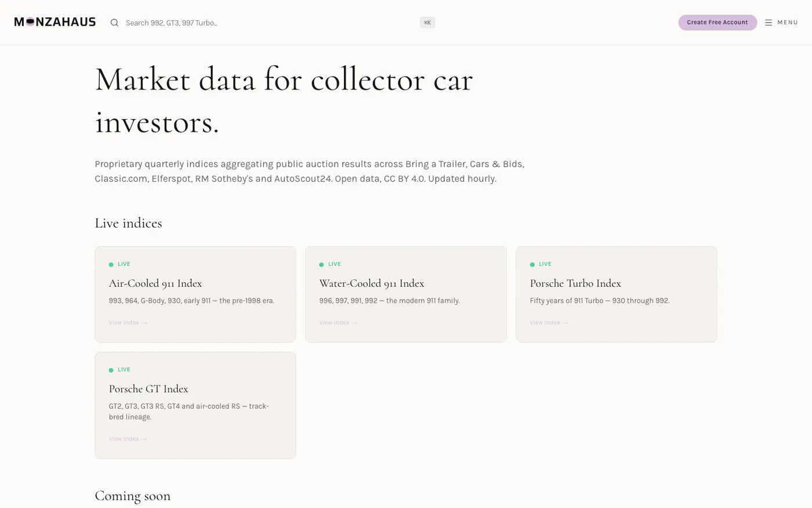Open the MENU label in header
This screenshot has height=508, width=812.
click(x=788, y=23)
